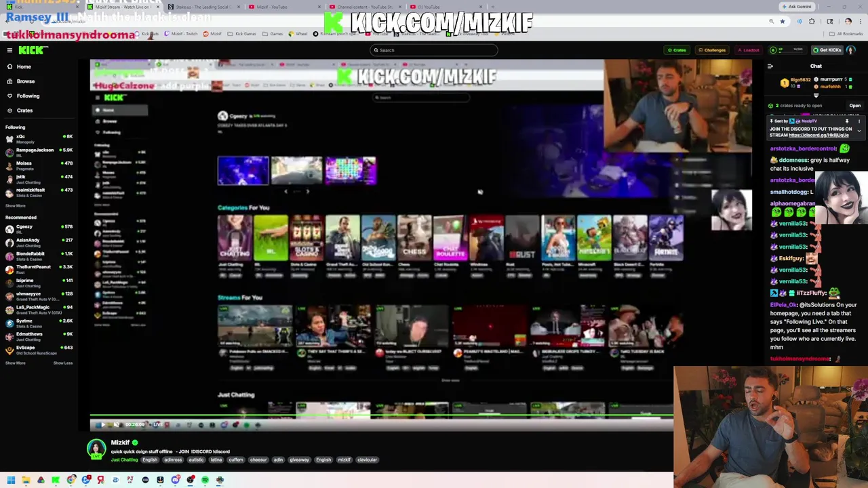Open recommended channel LaS_PackMagic
868x488 pixels.
39,309
